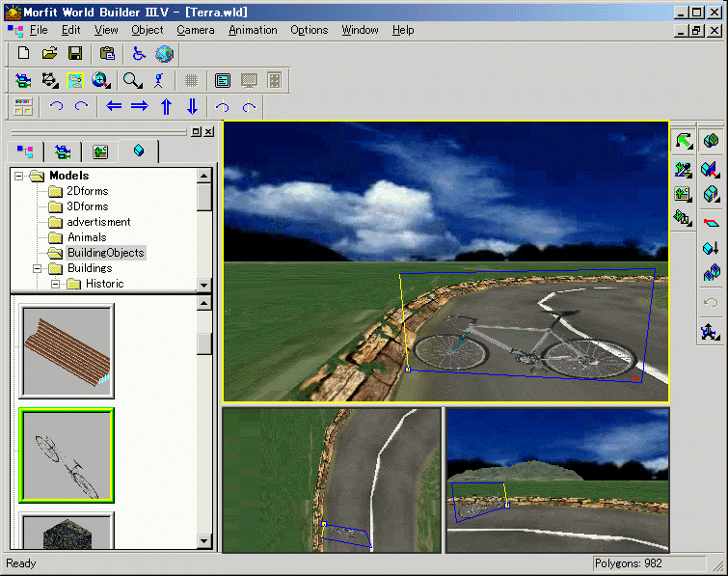
Task: Toggle the grid display button
Action: [x=191, y=80]
